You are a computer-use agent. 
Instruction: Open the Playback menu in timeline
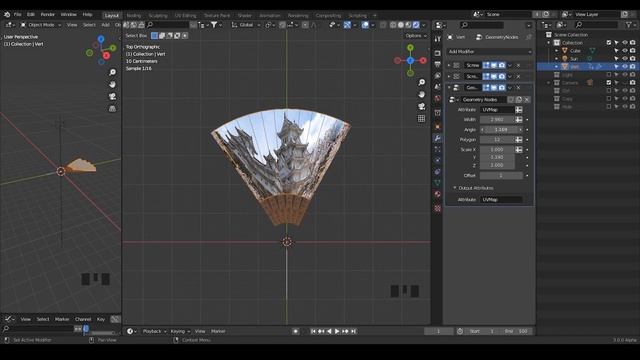[154, 331]
